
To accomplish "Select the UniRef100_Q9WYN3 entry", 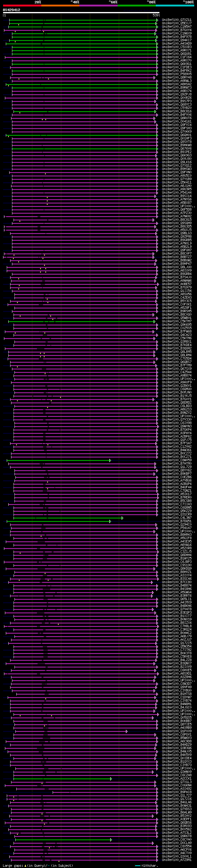I will pyautogui.click(x=177, y=426).
